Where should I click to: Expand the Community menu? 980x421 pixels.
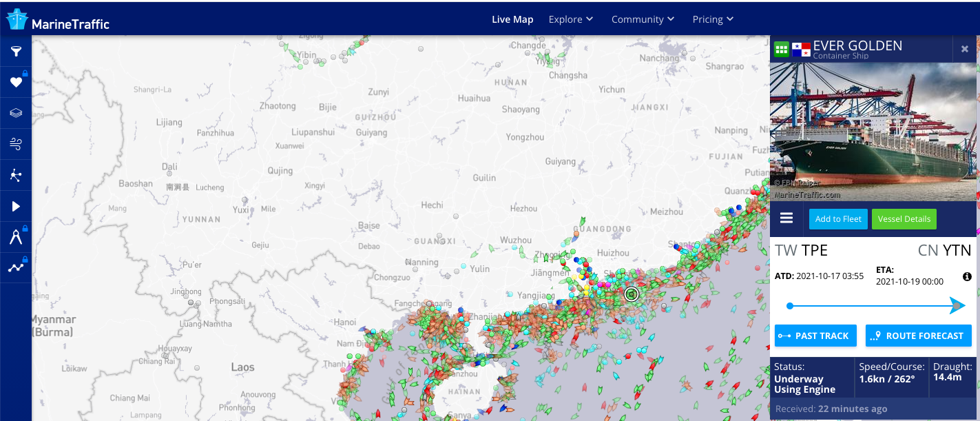643,19
